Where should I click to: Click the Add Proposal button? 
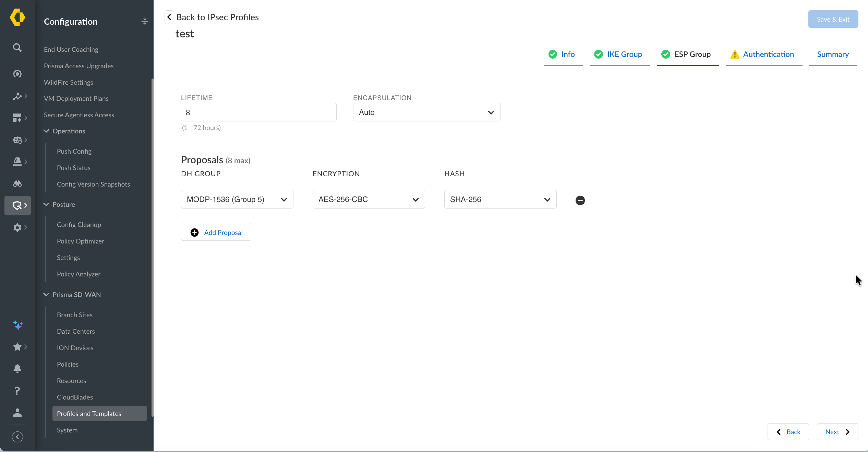(x=216, y=232)
